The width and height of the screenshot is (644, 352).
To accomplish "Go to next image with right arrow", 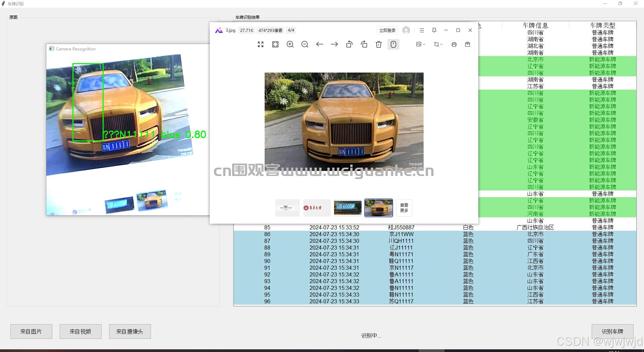I will pyautogui.click(x=334, y=44).
